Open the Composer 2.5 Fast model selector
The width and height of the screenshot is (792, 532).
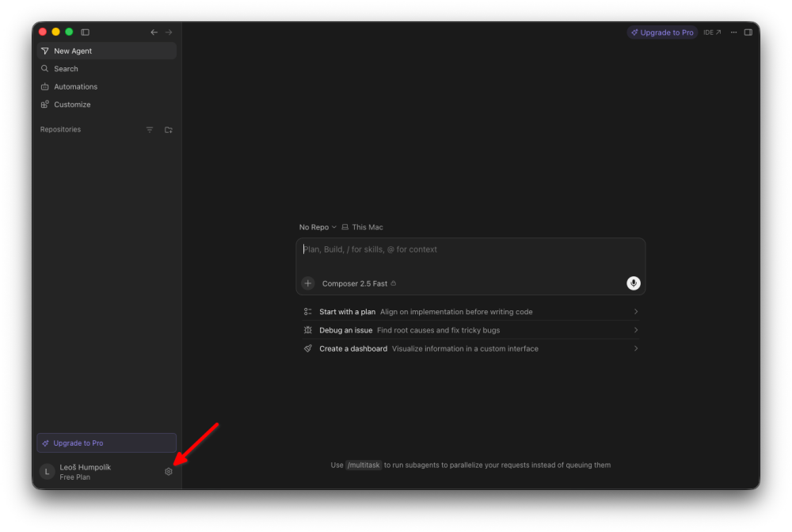pos(359,283)
